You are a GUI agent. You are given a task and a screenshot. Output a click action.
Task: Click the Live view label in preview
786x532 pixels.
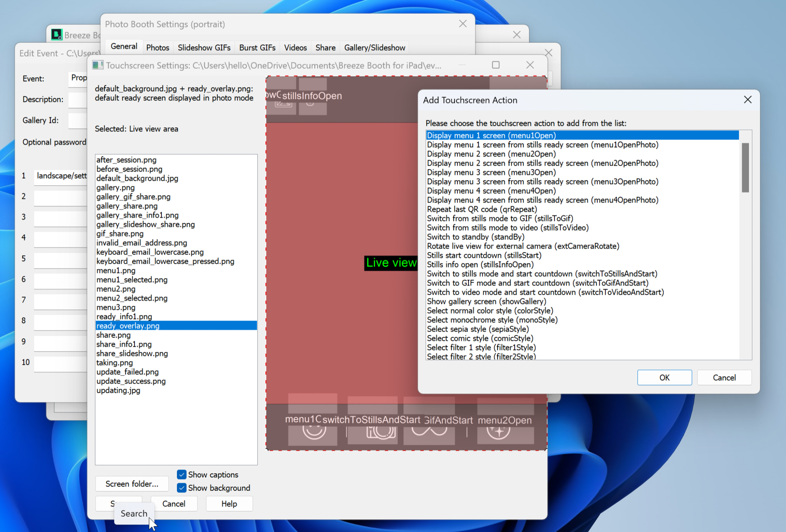point(390,263)
